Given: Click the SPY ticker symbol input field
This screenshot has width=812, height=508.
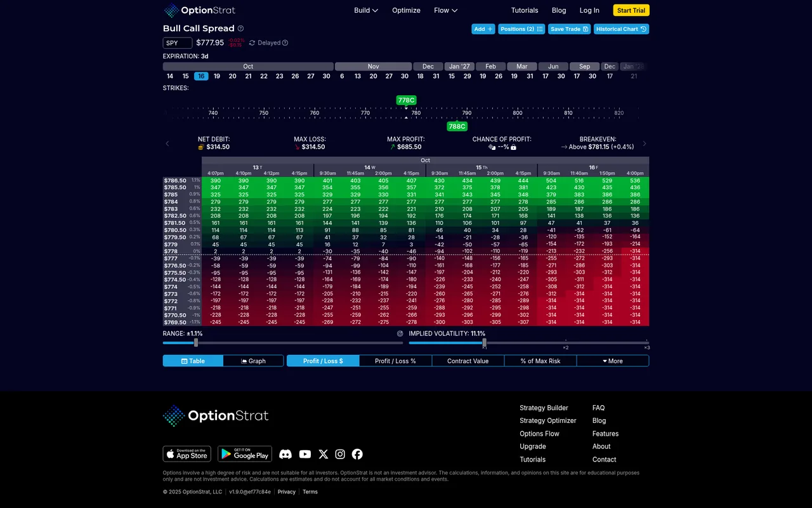Looking at the screenshot, I should [178, 43].
